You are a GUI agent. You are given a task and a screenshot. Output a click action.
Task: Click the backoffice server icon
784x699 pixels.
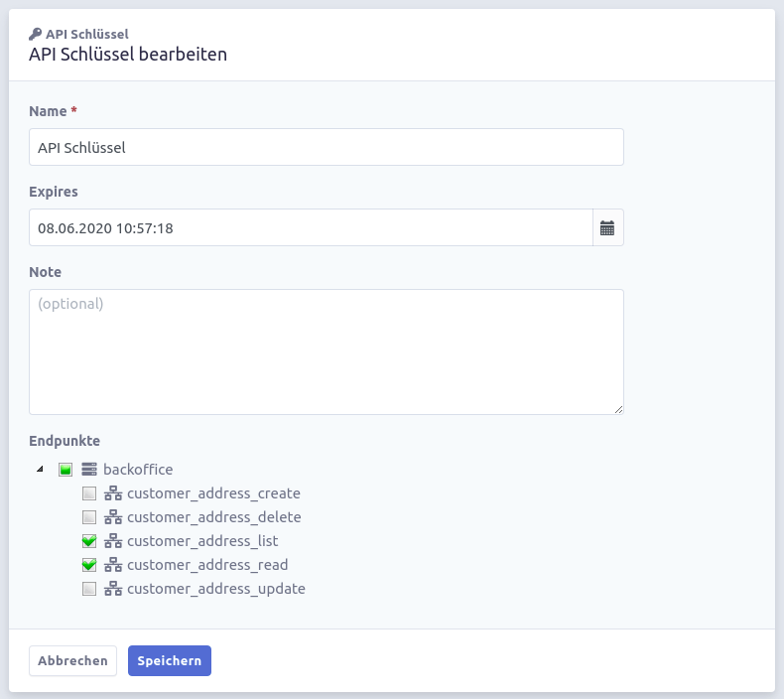[89, 470]
